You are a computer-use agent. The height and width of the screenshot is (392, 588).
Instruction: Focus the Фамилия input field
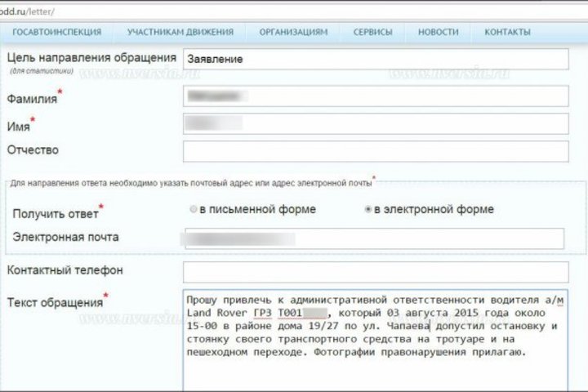pyautogui.click(x=375, y=96)
